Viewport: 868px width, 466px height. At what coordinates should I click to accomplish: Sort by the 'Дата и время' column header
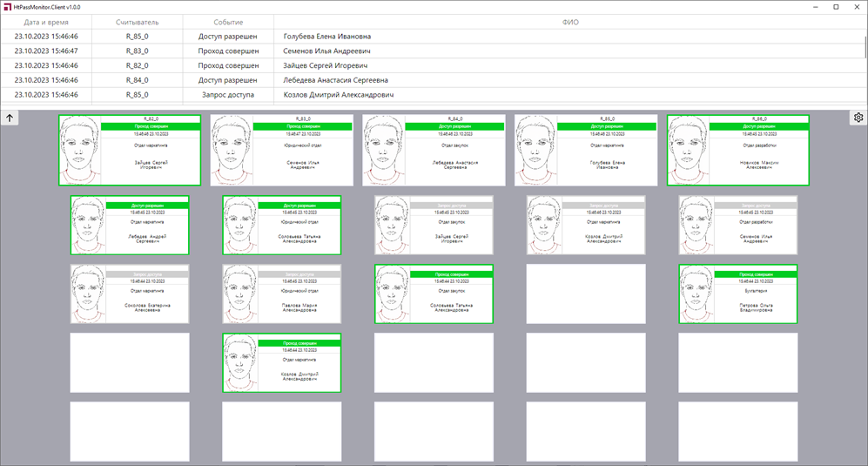50,22
